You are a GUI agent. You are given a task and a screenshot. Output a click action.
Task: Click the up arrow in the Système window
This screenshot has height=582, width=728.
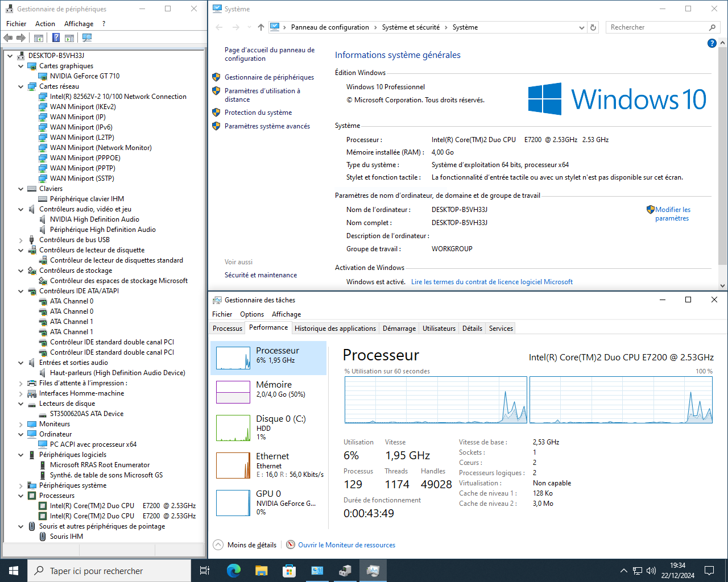pyautogui.click(x=260, y=27)
